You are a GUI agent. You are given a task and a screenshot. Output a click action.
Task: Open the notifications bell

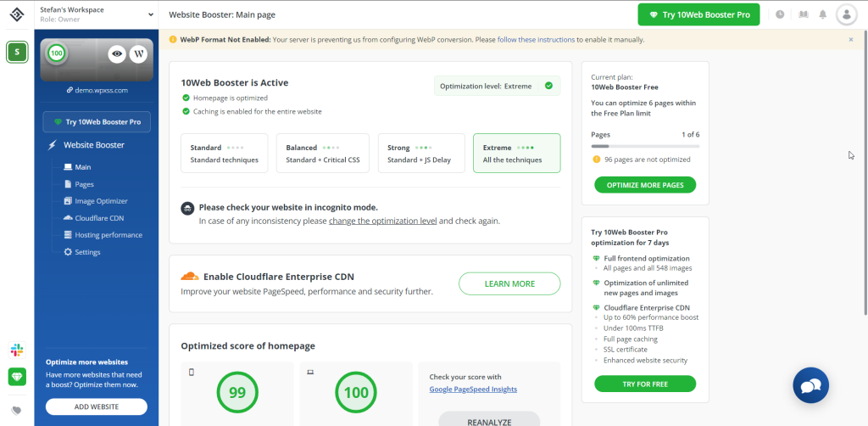823,14
